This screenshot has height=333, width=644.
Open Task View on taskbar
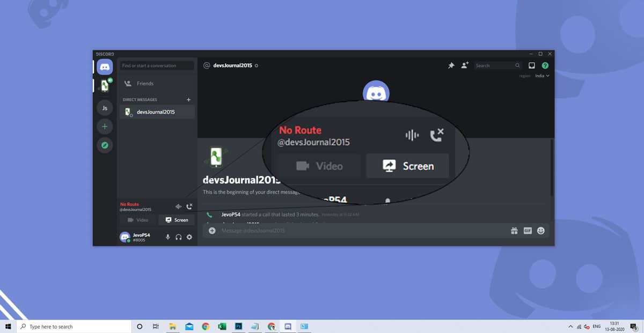[x=156, y=327]
